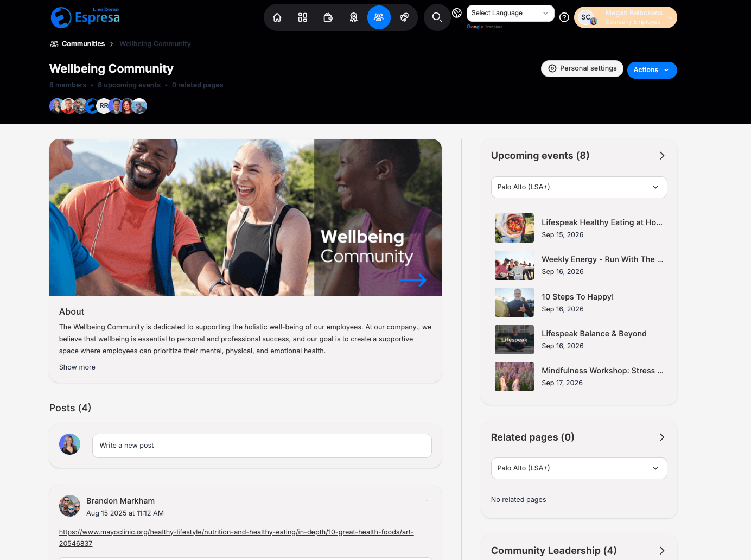Click Brandon Markham's post avatar

click(69, 506)
